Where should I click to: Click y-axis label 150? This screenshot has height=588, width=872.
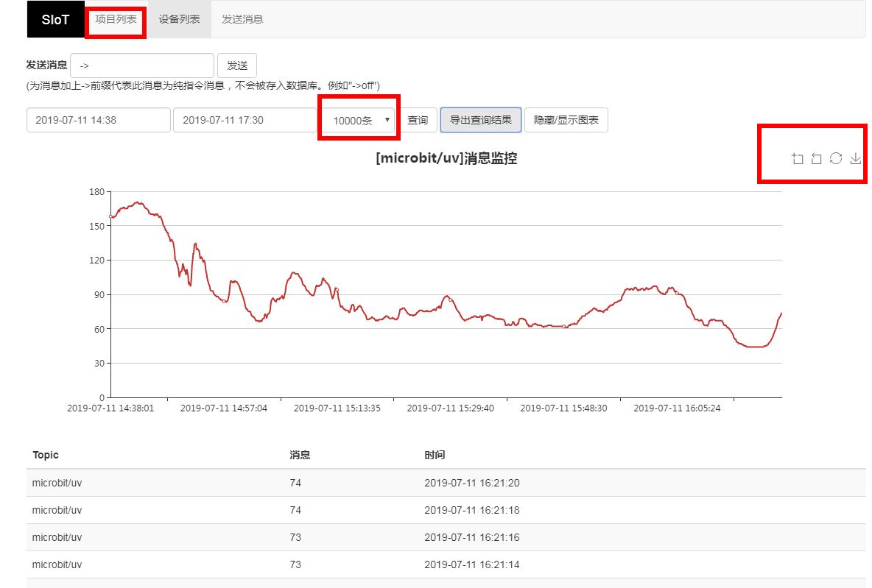[96, 226]
